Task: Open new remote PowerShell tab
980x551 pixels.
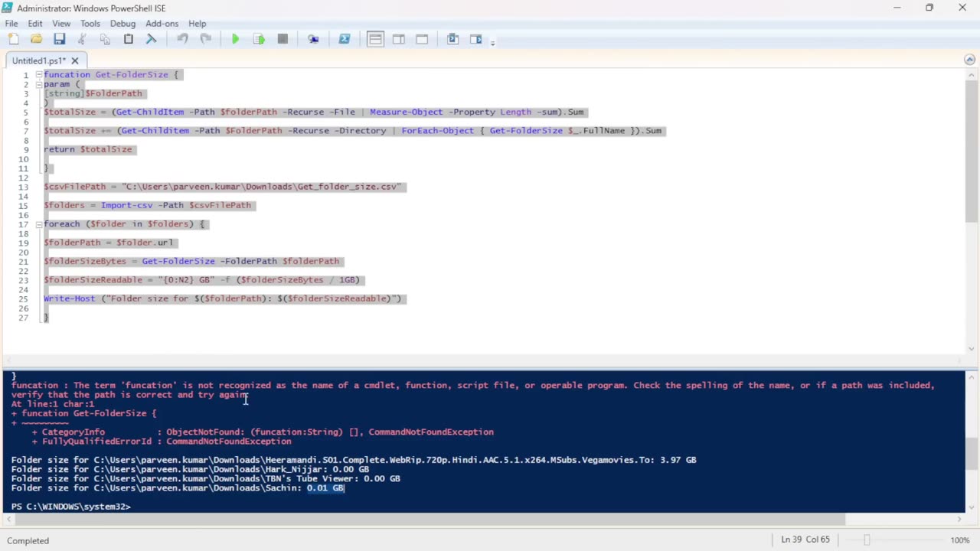Action: point(313,39)
